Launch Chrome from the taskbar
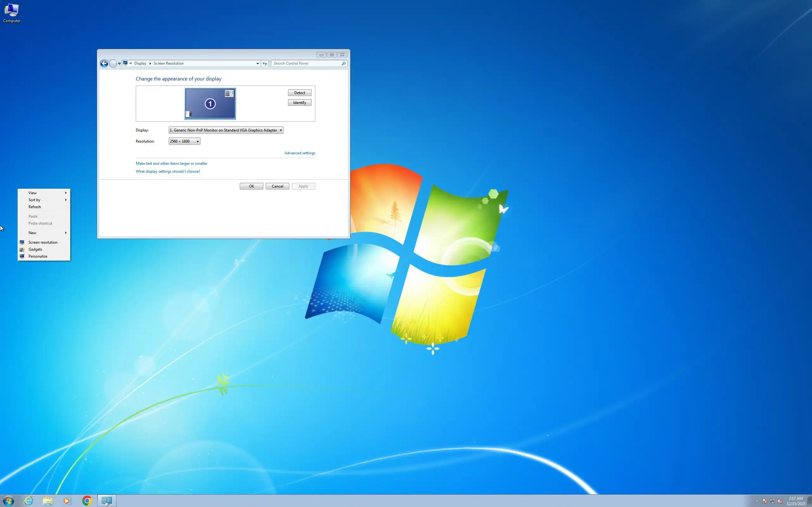The width and height of the screenshot is (812, 507). (x=87, y=501)
